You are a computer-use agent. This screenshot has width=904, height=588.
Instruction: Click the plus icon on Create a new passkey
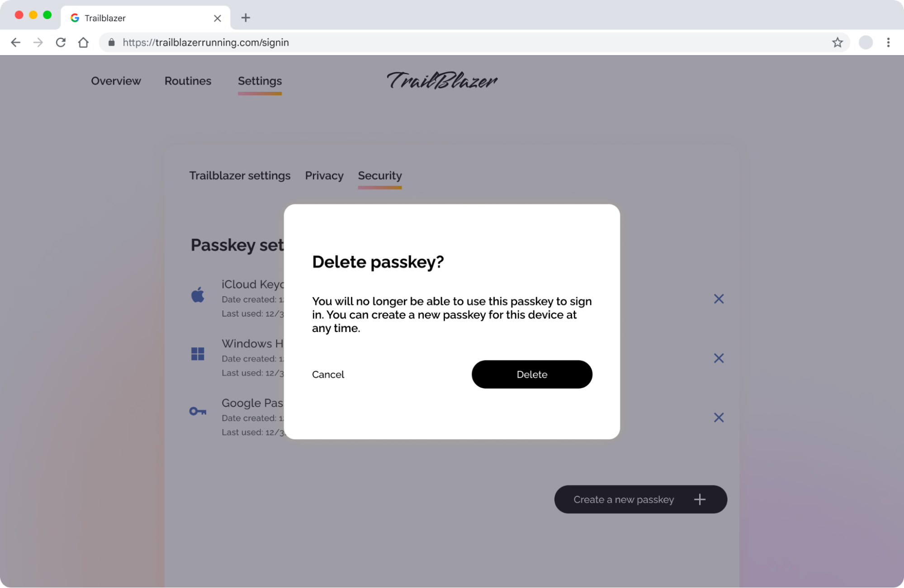pyautogui.click(x=700, y=500)
